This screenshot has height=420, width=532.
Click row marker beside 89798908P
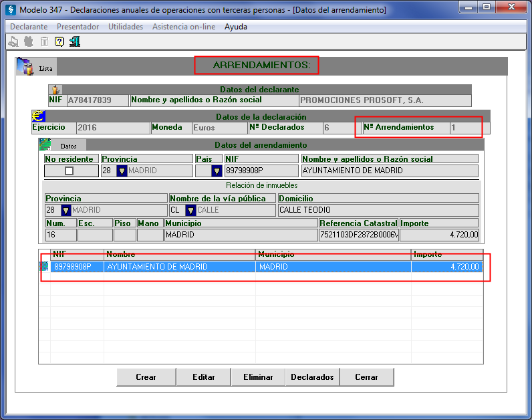tap(44, 266)
